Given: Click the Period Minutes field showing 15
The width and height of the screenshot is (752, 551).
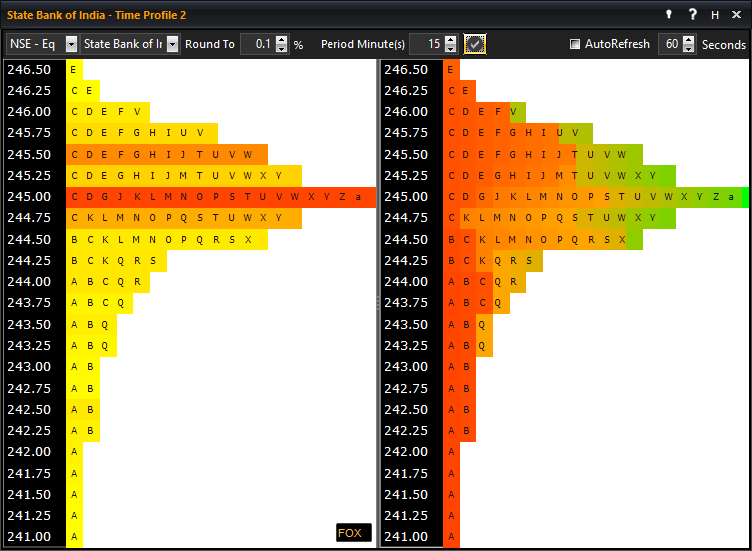Looking at the screenshot, I should pos(427,44).
